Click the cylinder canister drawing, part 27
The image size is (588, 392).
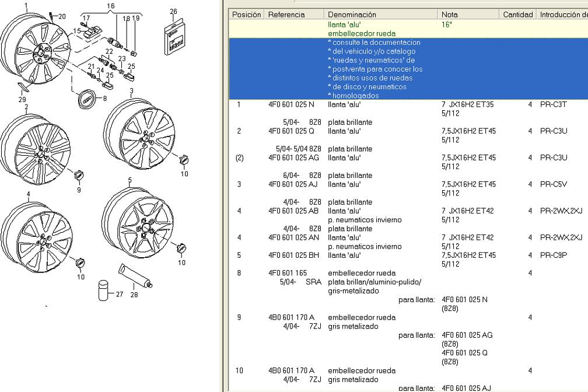coord(103,290)
